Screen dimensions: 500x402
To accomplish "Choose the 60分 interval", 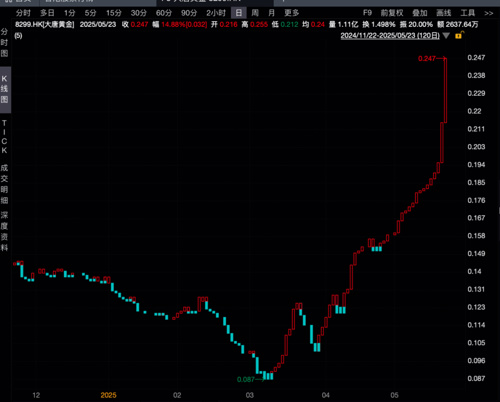I will (164, 13).
